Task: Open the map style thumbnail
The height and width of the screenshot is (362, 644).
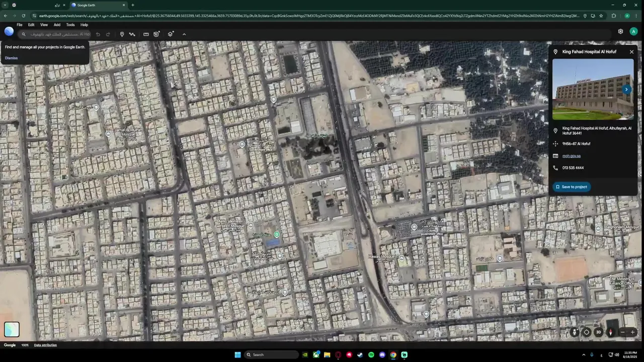Action: (x=12, y=329)
